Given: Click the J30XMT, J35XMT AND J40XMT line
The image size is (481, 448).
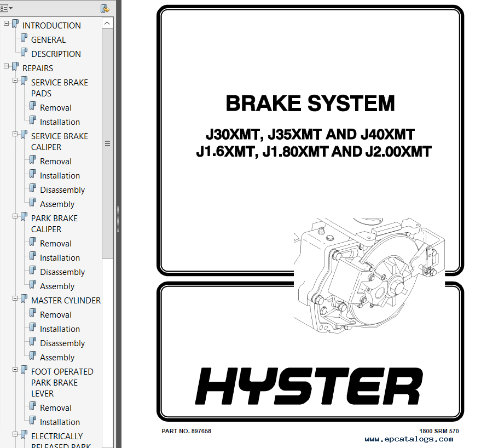Looking at the screenshot, I should (x=310, y=135).
